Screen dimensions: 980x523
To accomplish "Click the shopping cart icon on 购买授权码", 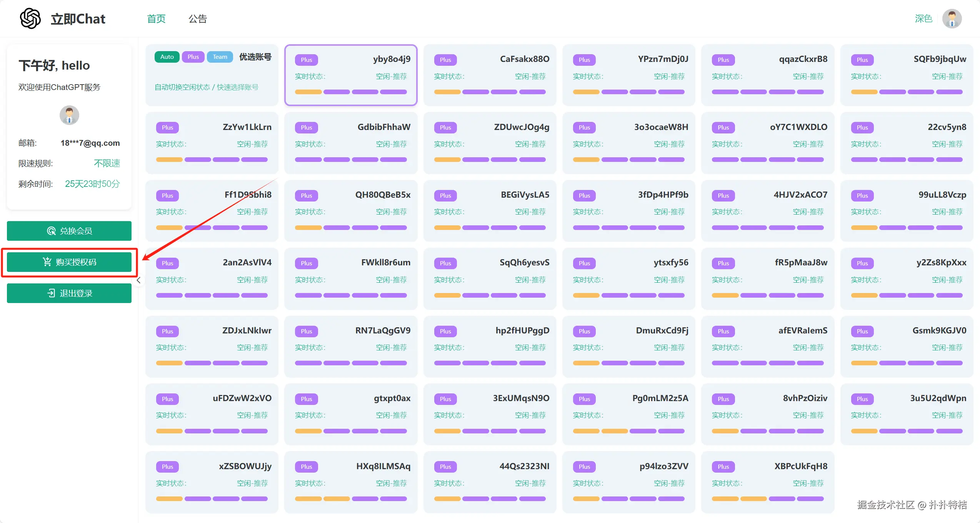I will point(47,262).
